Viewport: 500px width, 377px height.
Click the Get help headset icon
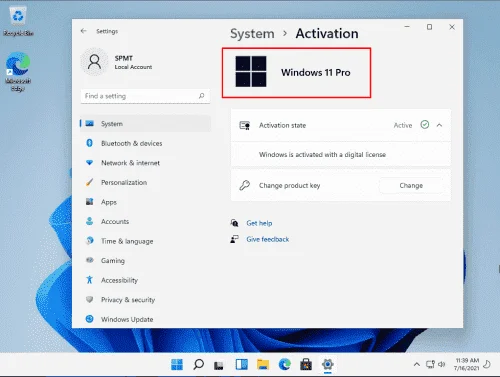tap(234, 223)
